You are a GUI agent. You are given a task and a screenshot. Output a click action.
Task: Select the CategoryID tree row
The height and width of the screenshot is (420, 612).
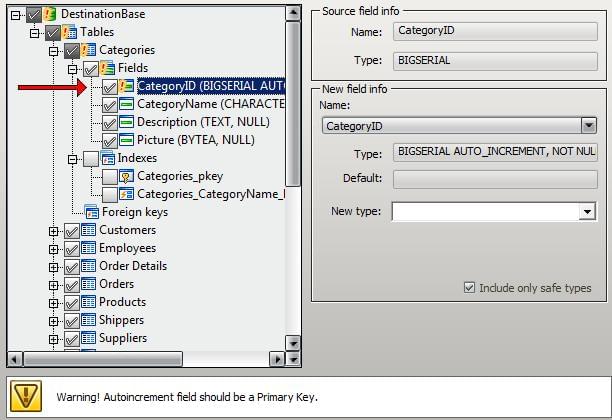(211, 86)
